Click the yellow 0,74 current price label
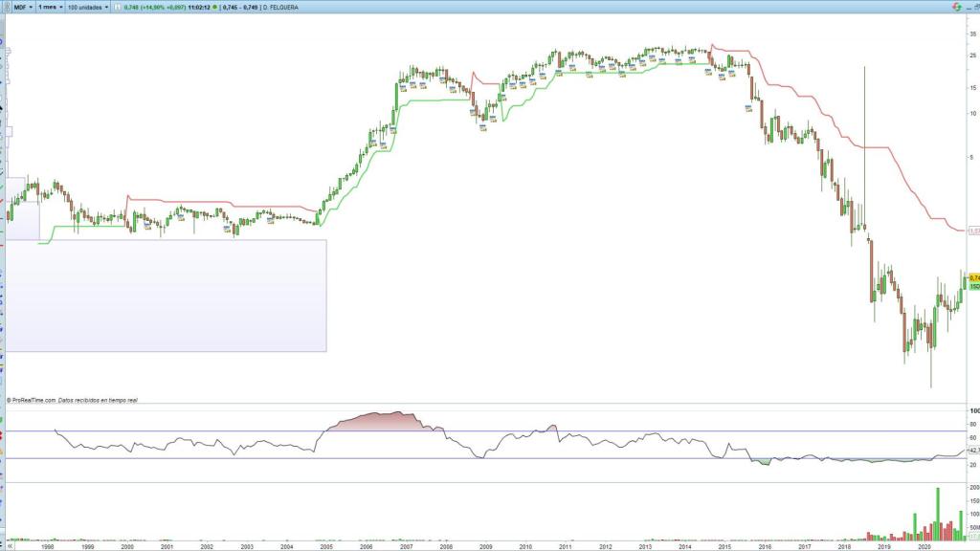980x551 pixels. (x=973, y=277)
